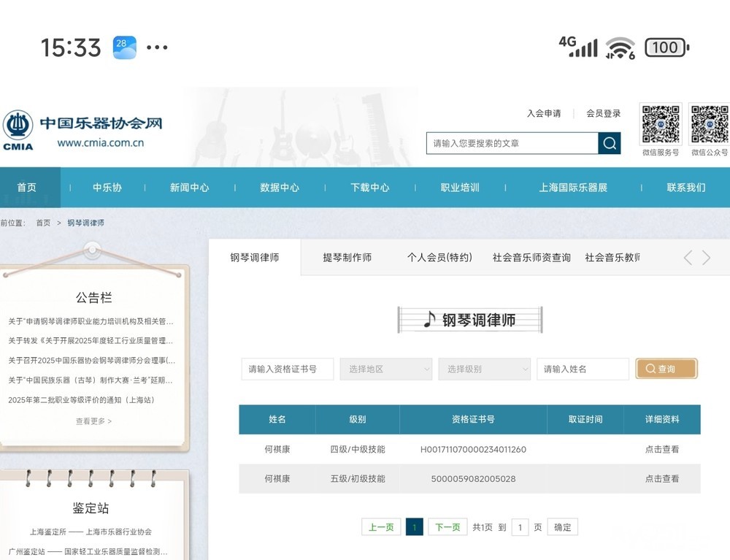Open the weather app icon in status bar
The width and height of the screenshot is (730, 560).
(125, 47)
